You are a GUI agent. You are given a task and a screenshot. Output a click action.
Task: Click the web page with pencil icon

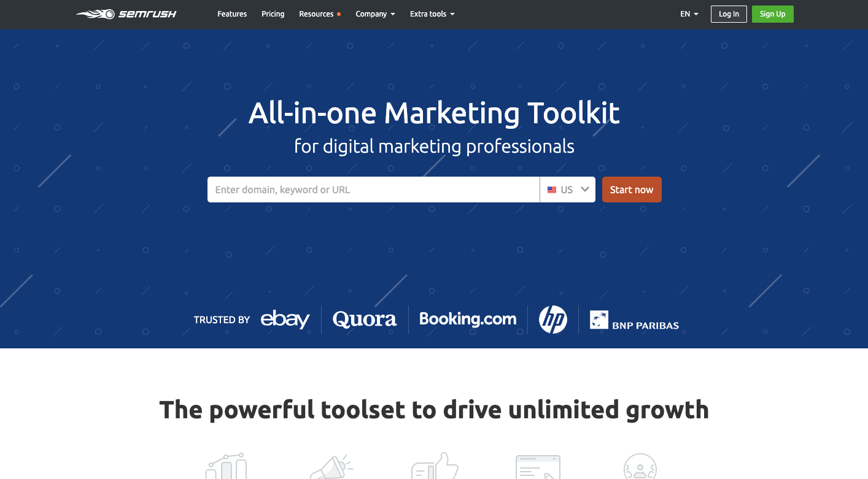click(538, 467)
